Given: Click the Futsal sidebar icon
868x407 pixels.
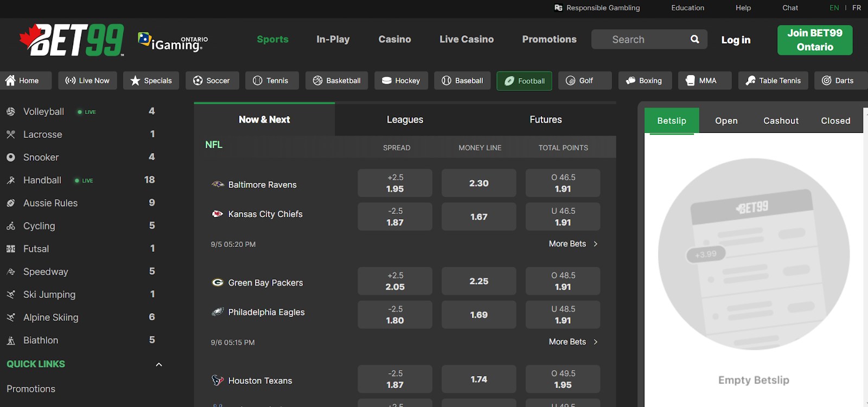Looking at the screenshot, I should [x=11, y=249].
